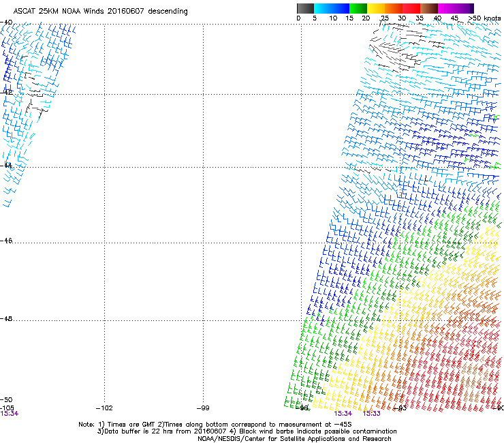Click the chart title 'ASCAT 25KM NOAA Winds'
This screenshot has height=443, width=504.
coord(59,11)
